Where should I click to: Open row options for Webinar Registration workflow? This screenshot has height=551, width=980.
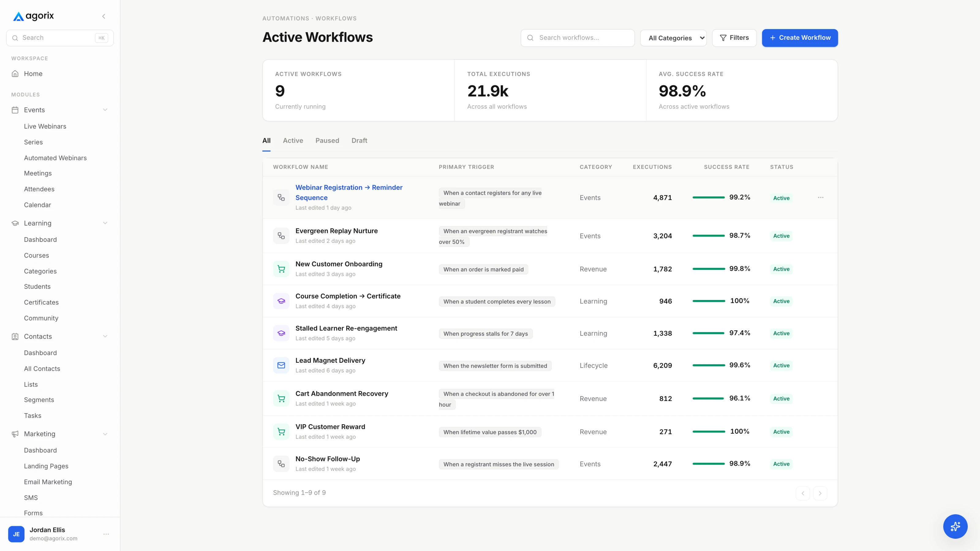pyautogui.click(x=821, y=197)
